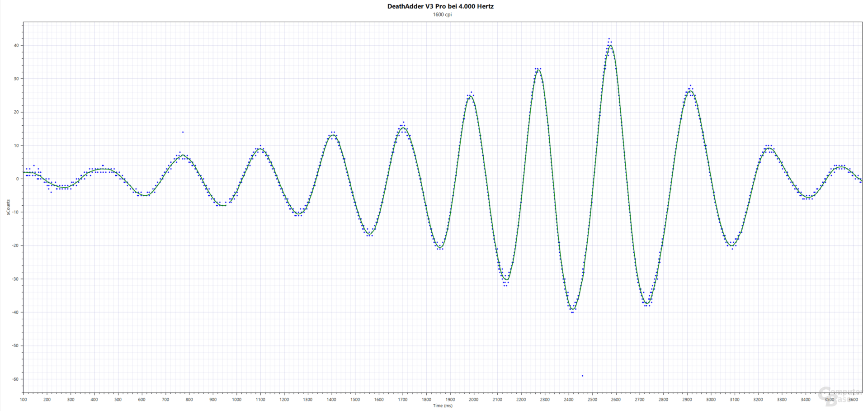Click the y-axis tick label "10"

[16, 146]
